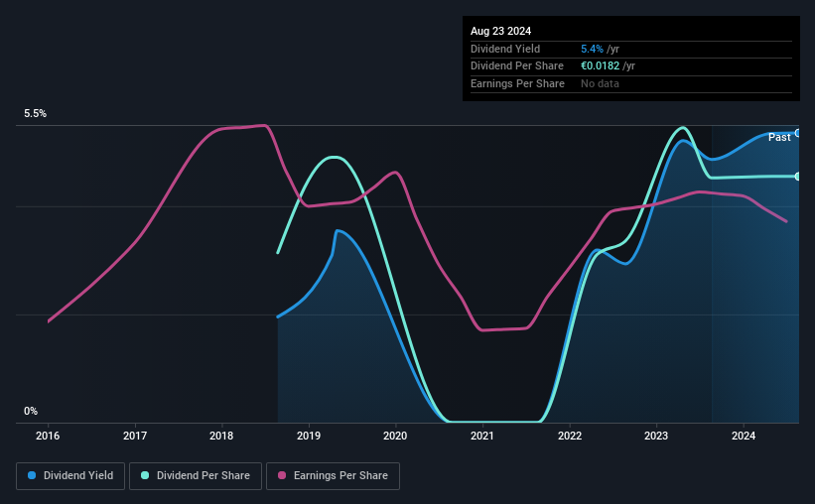Toggle the Dividend Yield legend button
Image resolution: width=815 pixels, height=504 pixels.
(70, 476)
